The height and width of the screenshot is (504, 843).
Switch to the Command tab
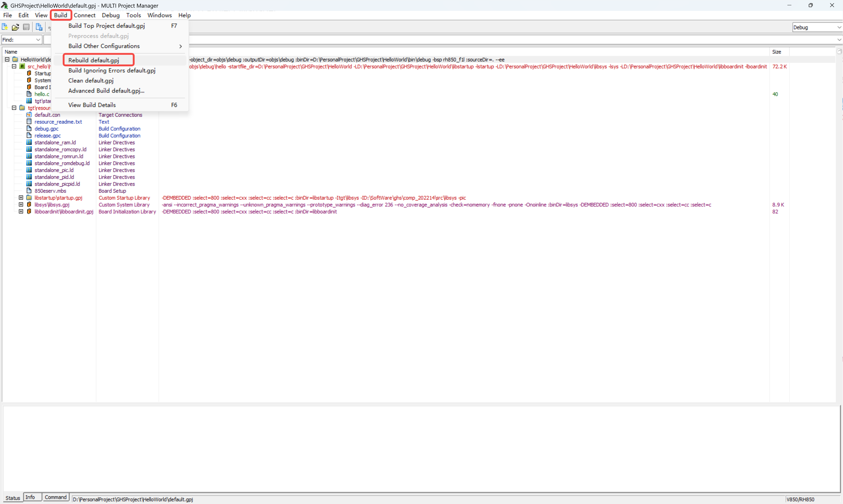(55, 497)
